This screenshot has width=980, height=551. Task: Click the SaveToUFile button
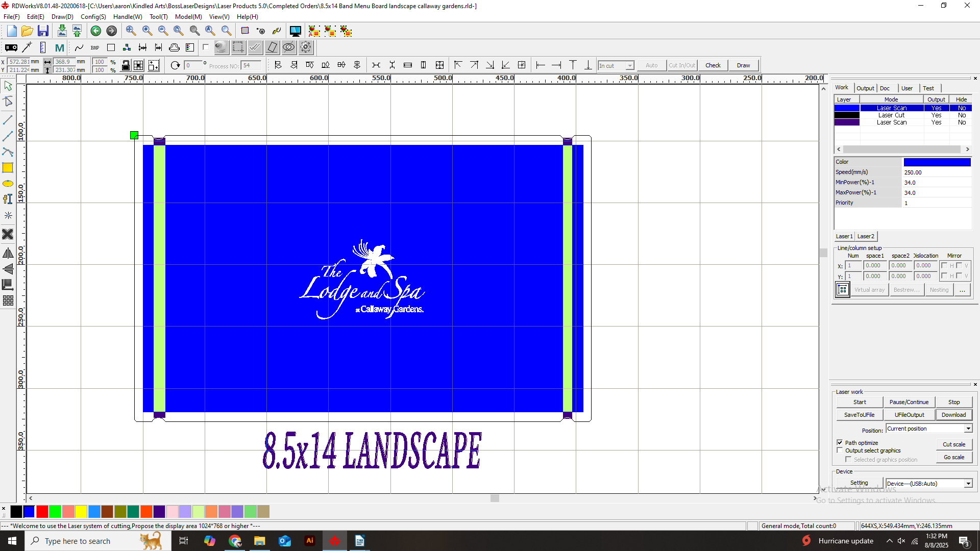point(860,415)
